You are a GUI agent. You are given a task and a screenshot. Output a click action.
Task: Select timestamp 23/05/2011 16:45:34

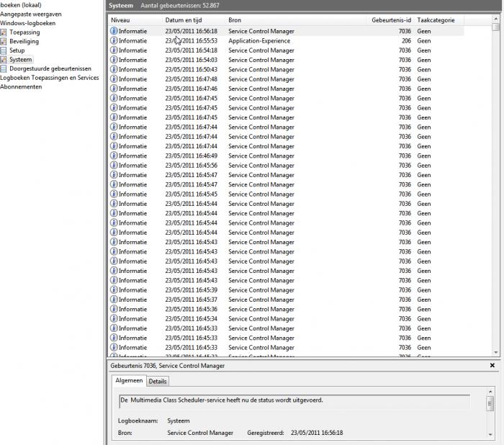192,319
